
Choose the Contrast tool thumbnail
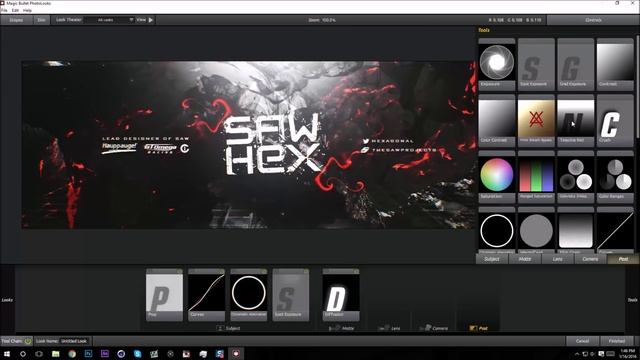615,63
